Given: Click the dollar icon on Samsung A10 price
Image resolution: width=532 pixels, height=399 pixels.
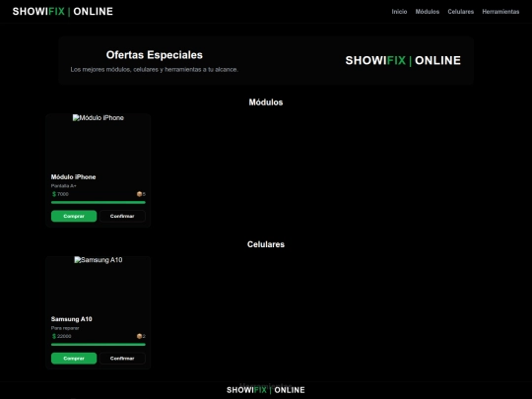Looking at the screenshot, I should 54,336.
